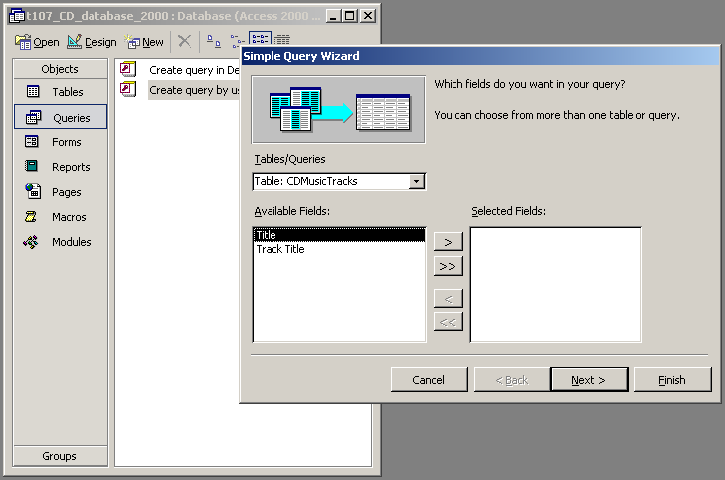Select the Track Title available field

coord(281,249)
